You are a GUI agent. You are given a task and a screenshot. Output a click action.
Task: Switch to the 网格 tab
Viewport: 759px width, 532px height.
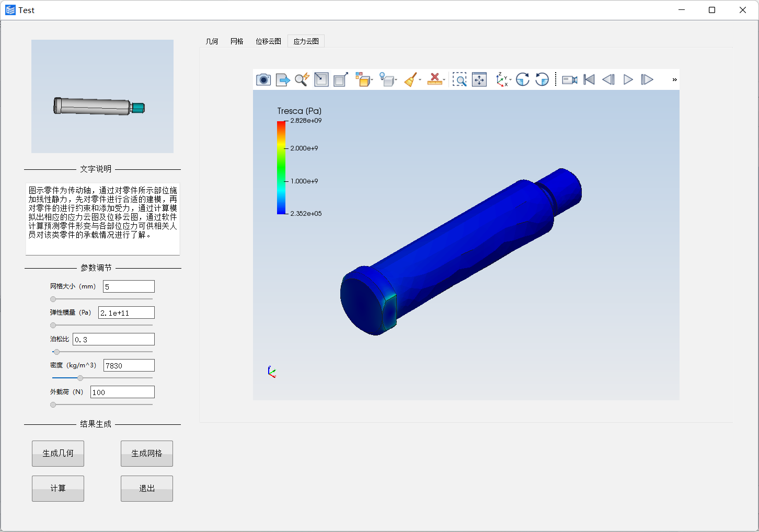tap(237, 41)
